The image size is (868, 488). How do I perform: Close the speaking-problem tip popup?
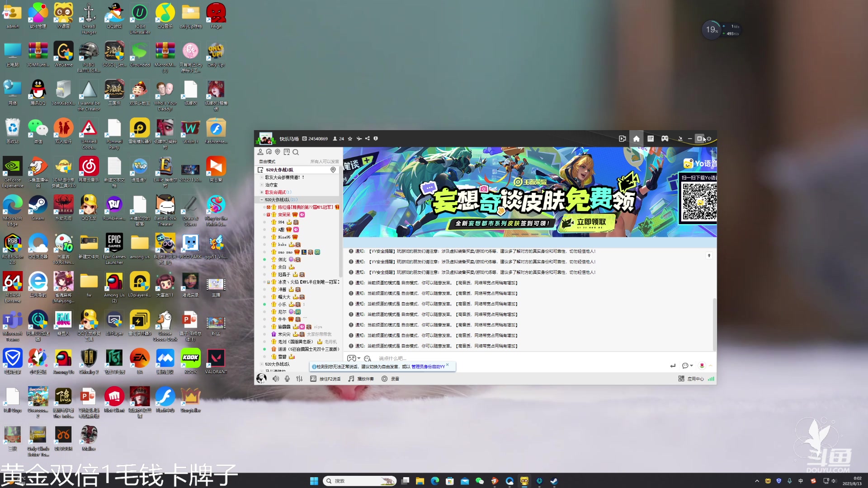[448, 365]
